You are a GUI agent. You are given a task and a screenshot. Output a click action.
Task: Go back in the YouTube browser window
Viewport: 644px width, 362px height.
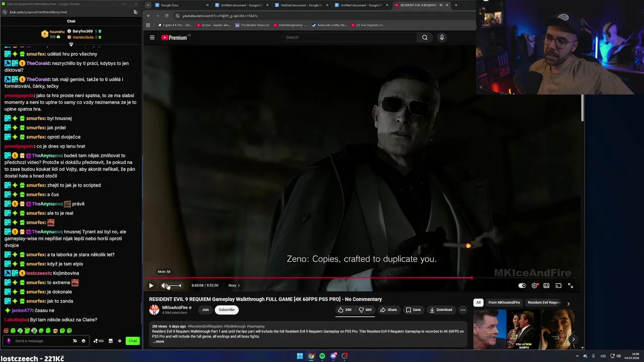[x=148, y=16]
